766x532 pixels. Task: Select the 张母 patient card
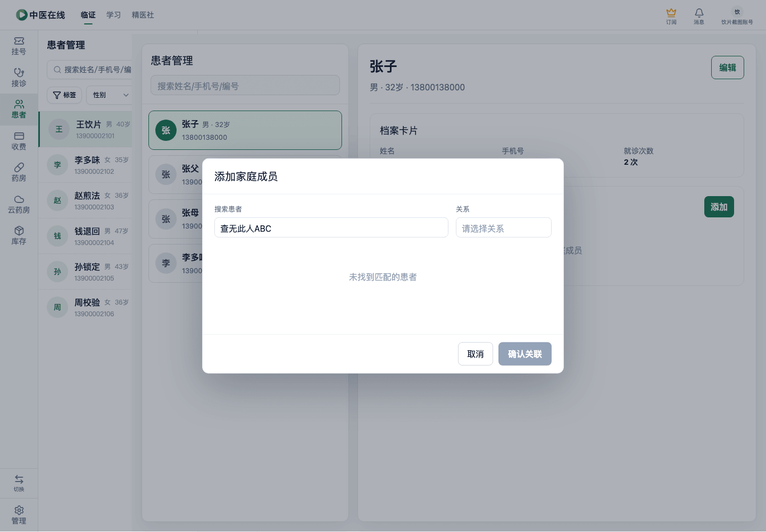[x=176, y=219]
